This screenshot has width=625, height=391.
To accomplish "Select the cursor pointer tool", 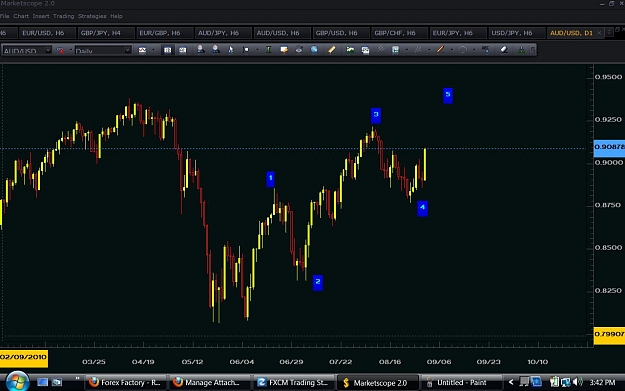I will [231, 50].
